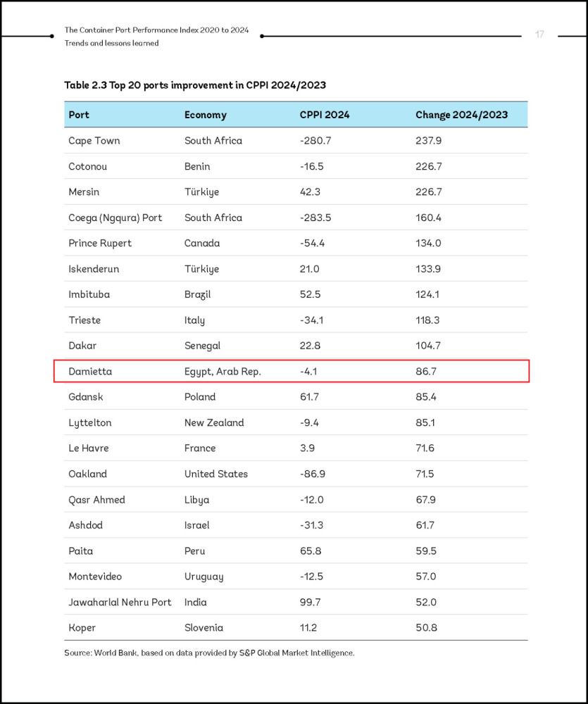Click the Economy column header
The image size is (588, 704).
point(205,115)
